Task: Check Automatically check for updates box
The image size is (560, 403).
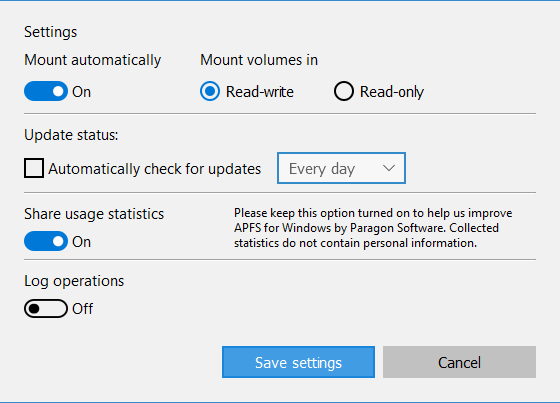Action: coord(34,168)
